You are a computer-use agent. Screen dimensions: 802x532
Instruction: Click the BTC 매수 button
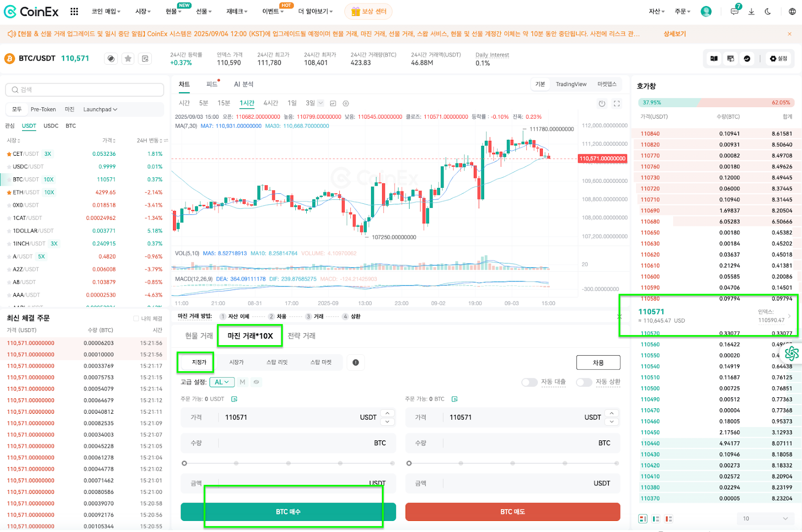(x=288, y=511)
